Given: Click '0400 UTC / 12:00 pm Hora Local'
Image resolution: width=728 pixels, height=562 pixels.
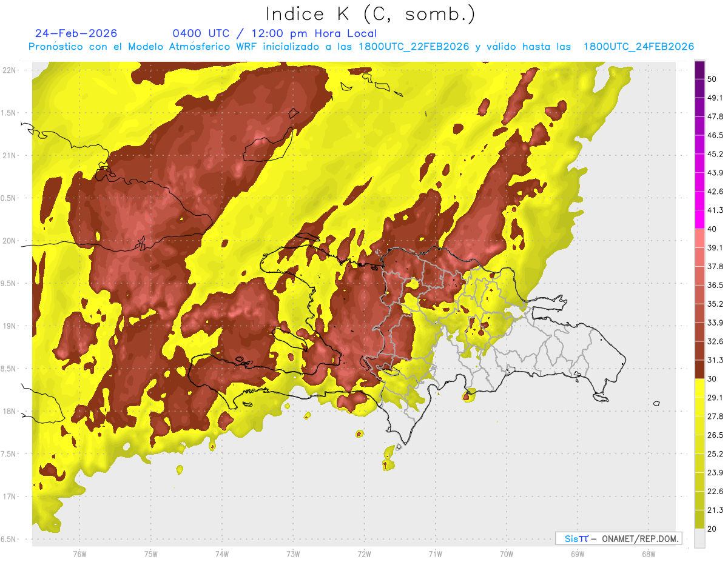Looking at the screenshot, I should 274,33.
